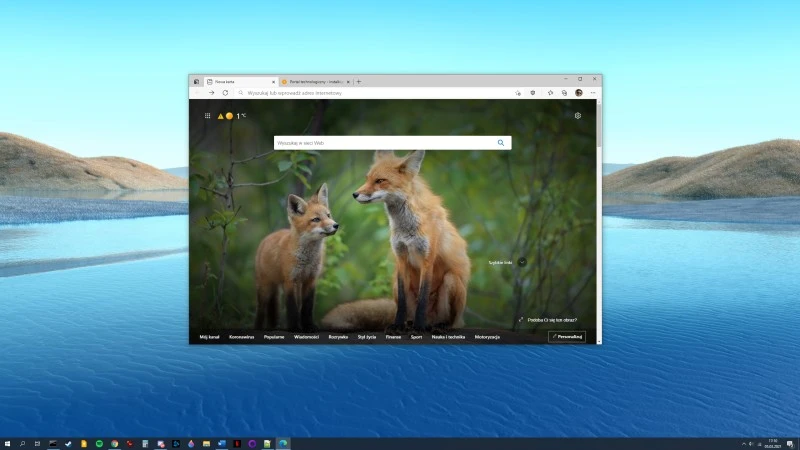Screen dimensions: 800x450
Task: Open the Koronawirus feed tab
Action: click(x=241, y=337)
